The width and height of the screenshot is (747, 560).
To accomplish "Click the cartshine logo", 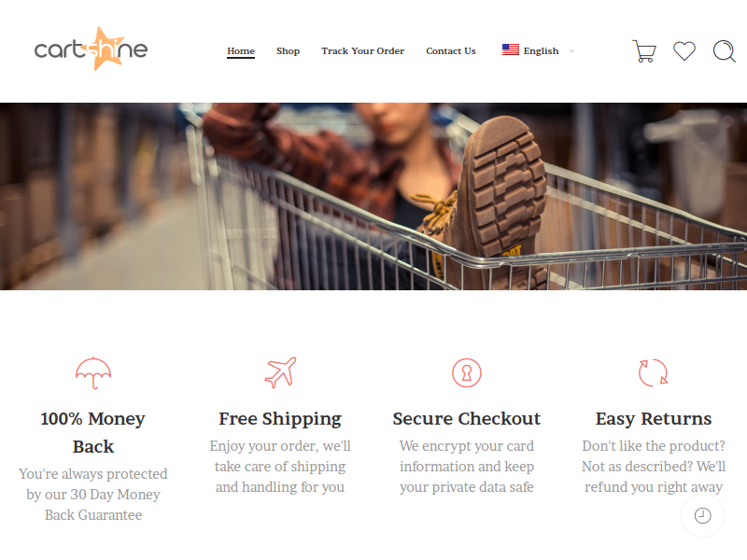I will 91,49.
